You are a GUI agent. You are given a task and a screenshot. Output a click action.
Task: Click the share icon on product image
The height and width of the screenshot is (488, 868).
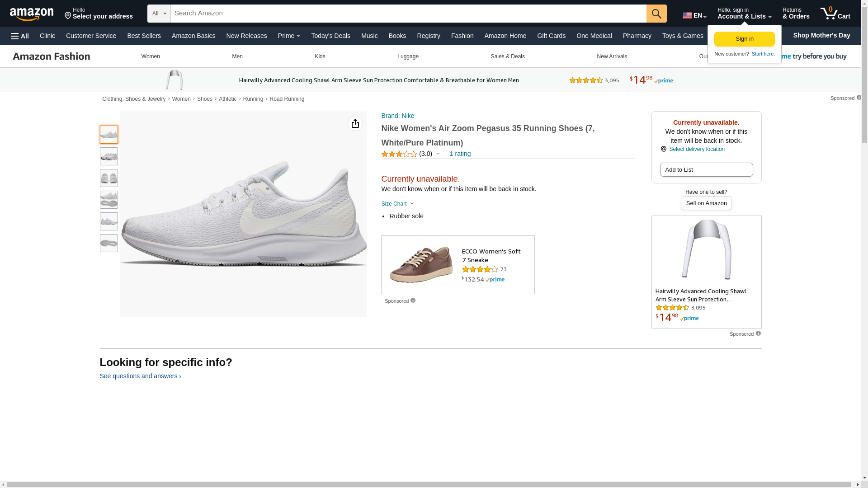(x=355, y=123)
